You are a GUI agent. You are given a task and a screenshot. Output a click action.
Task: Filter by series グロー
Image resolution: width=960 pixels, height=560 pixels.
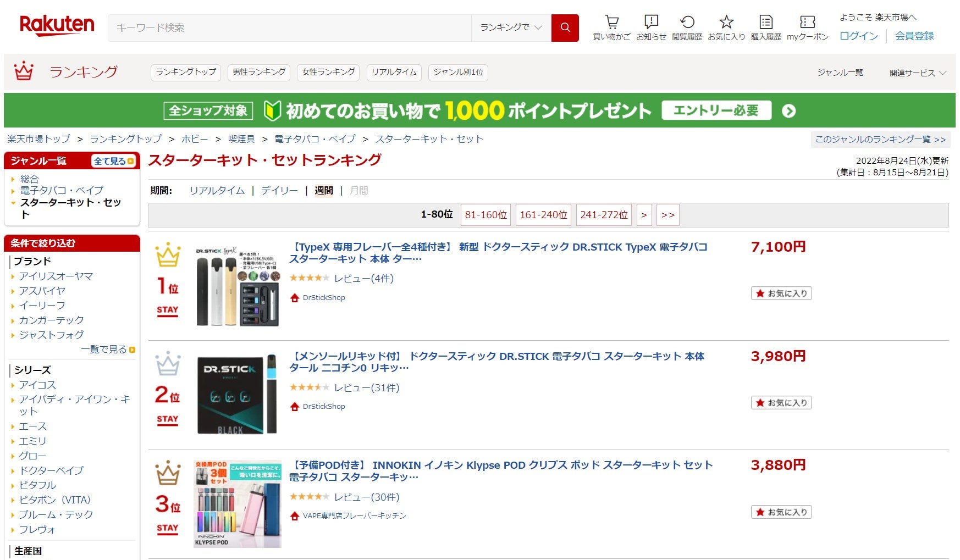coord(32,456)
